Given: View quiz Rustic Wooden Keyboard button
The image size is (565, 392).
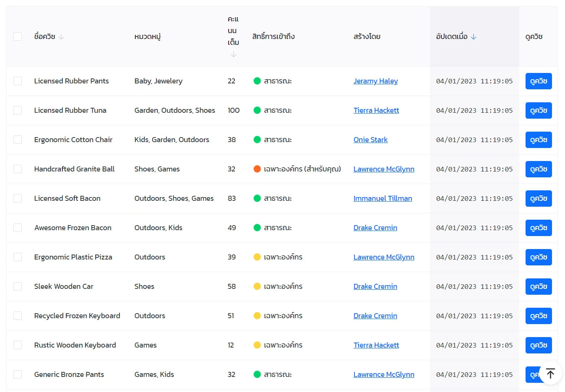Looking at the screenshot, I should pos(539,345).
